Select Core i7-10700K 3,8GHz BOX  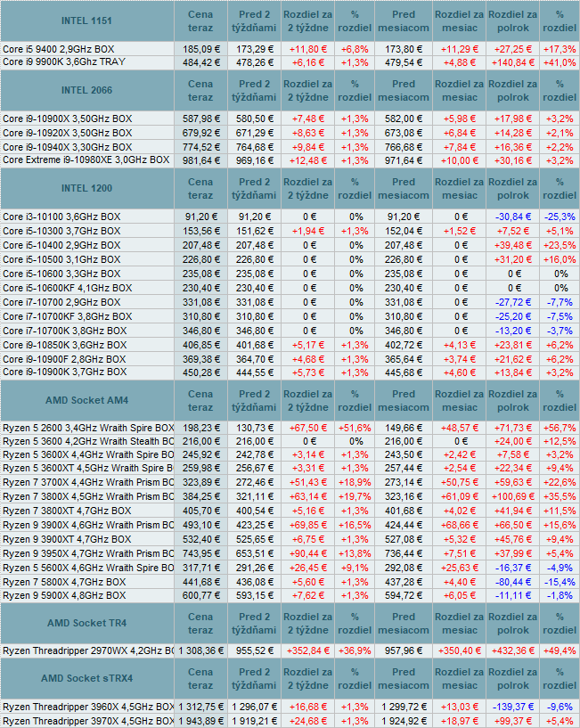coord(64,331)
